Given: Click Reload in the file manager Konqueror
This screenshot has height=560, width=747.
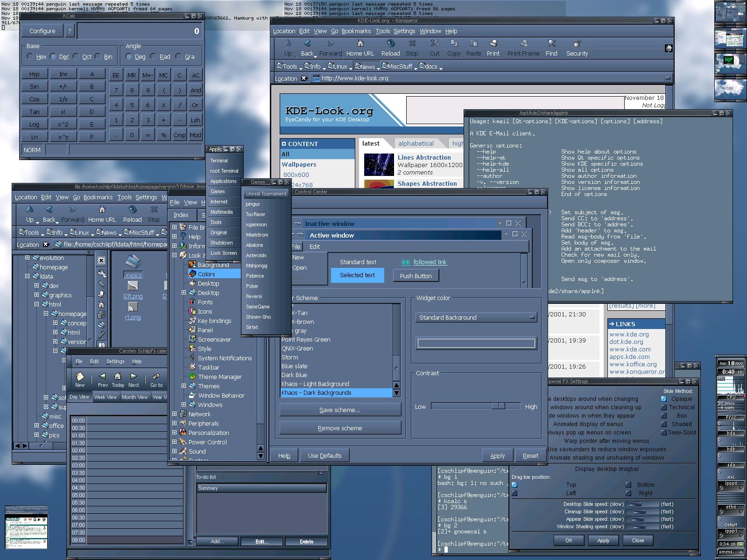Looking at the screenshot, I should 132,214.
